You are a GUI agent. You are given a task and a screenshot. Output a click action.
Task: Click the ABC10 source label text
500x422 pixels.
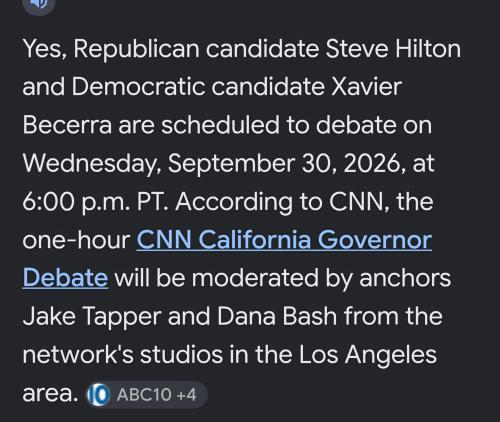[144, 395]
